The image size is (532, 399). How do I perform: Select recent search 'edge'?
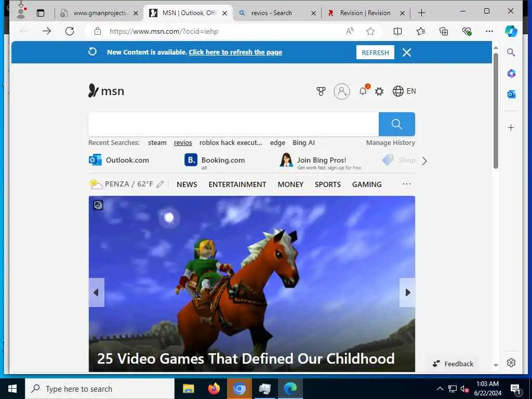[277, 143]
